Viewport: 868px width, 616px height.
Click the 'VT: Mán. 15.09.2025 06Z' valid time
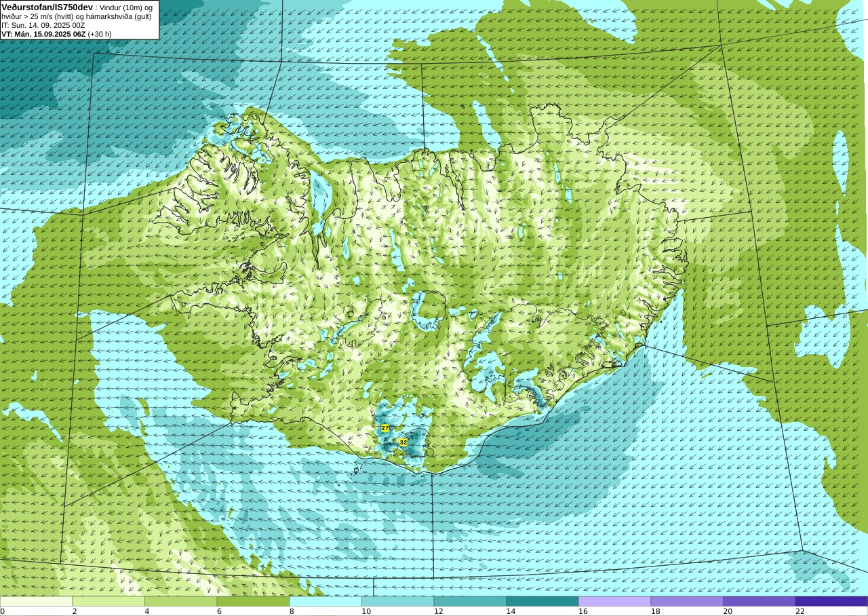[43, 34]
